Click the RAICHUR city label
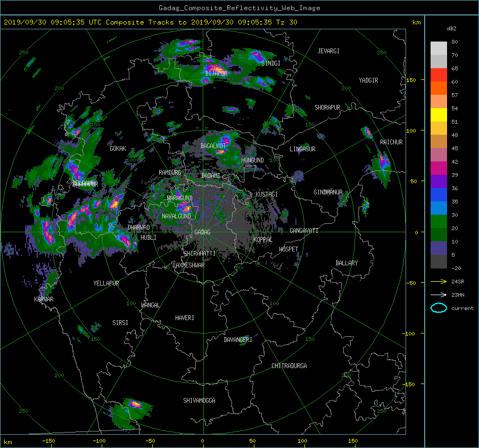 tap(391, 142)
